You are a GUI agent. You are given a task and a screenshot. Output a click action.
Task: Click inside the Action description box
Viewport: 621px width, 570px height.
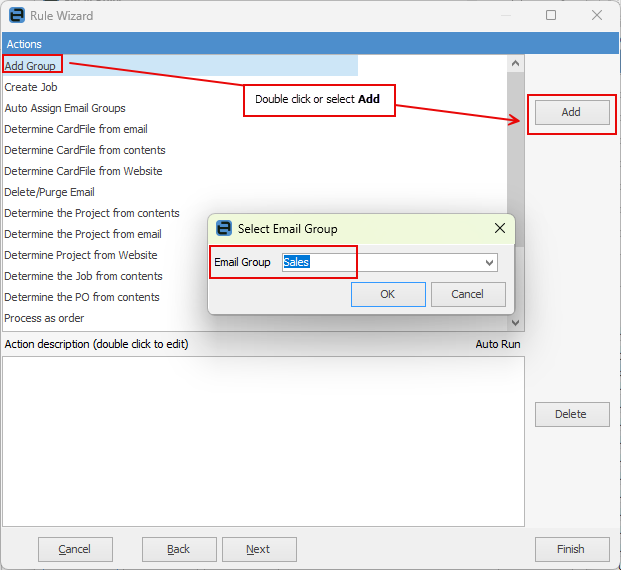click(263, 441)
